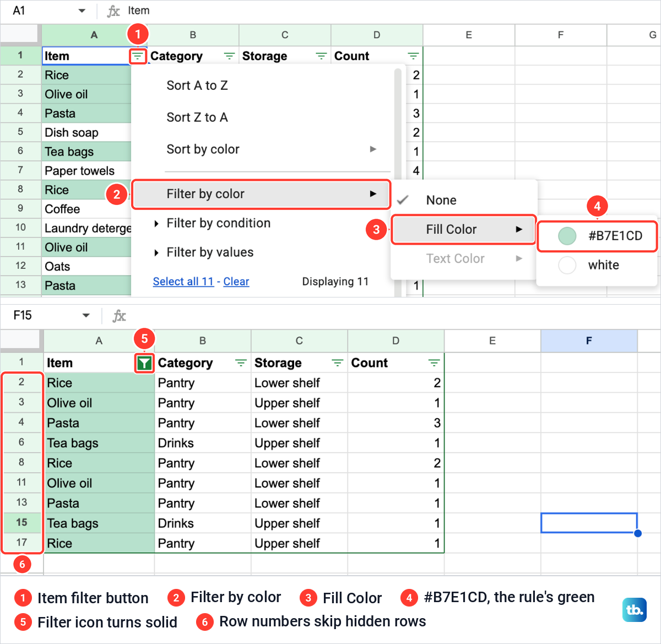This screenshot has width=661, height=644.
Task: Select column B header in bottom sheet
Action: click(x=203, y=341)
